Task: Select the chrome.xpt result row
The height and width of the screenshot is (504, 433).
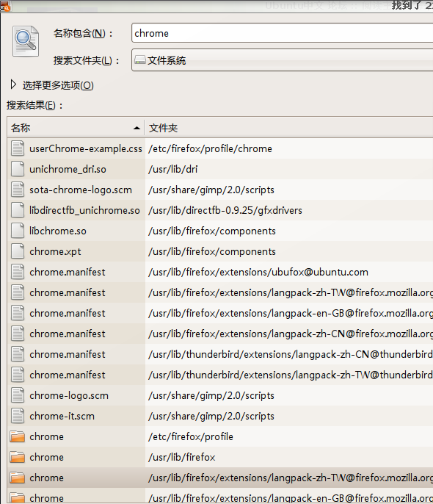Action: pyautogui.click(x=220, y=251)
